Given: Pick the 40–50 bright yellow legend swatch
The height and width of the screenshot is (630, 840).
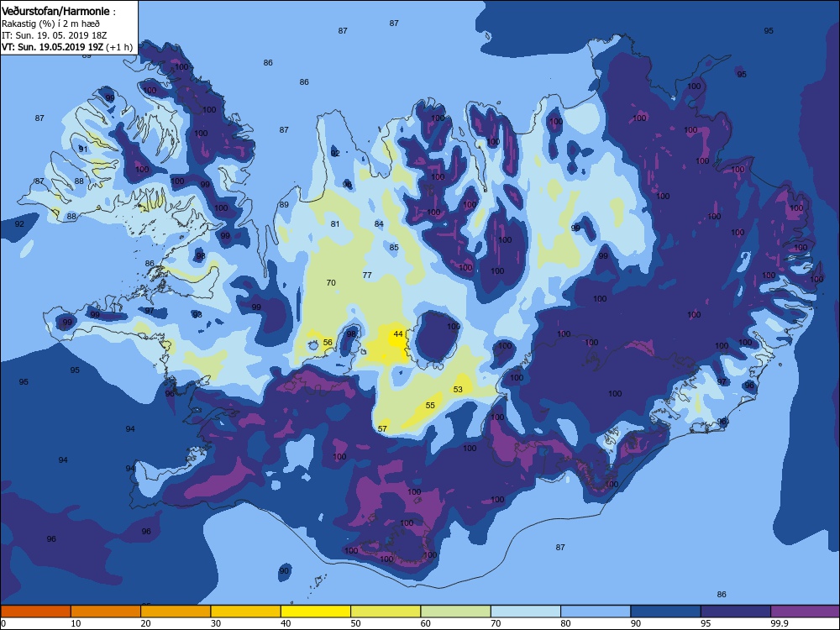Looking at the screenshot, I should click(x=316, y=612).
